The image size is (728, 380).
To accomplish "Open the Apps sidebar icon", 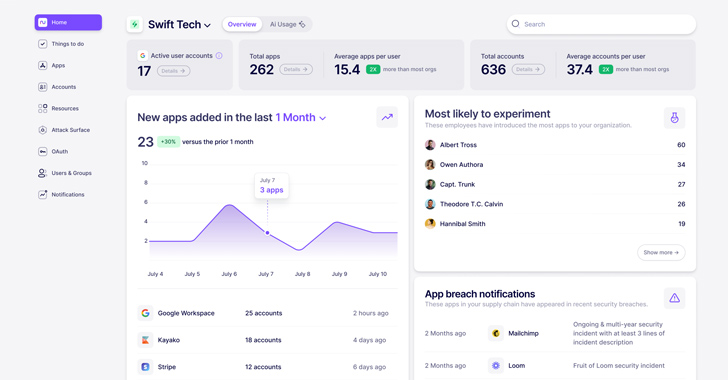I will (x=42, y=66).
